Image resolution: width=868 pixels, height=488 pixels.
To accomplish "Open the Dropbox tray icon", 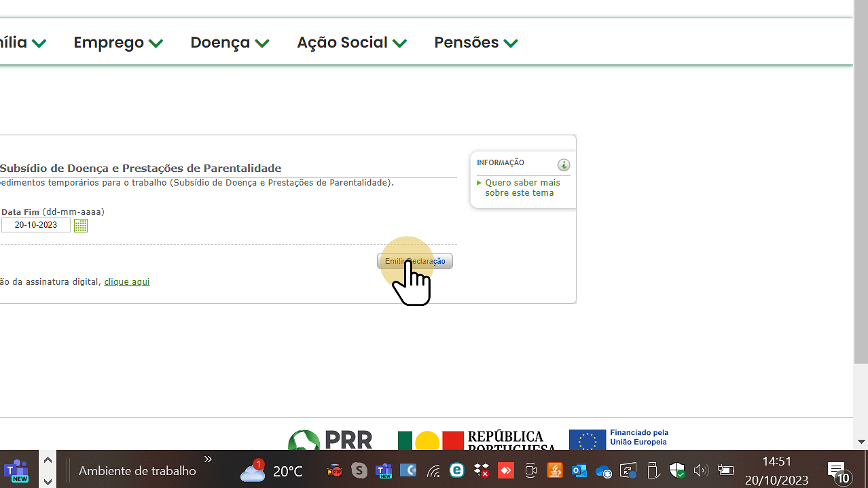I will (482, 470).
